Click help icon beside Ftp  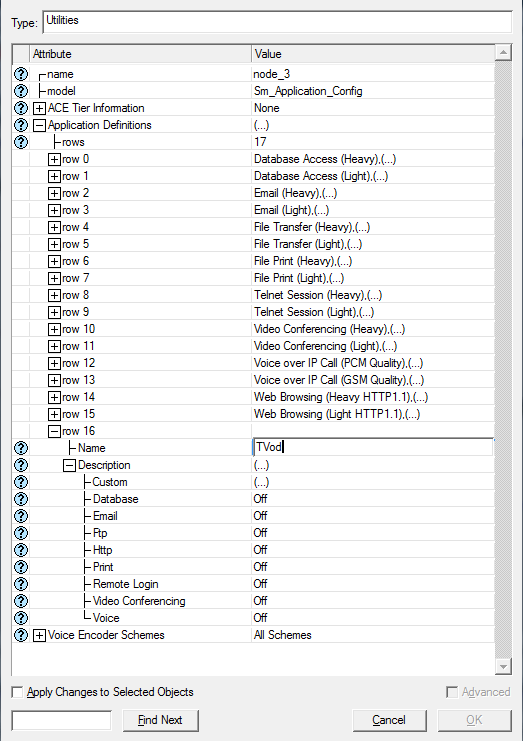(21, 533)
